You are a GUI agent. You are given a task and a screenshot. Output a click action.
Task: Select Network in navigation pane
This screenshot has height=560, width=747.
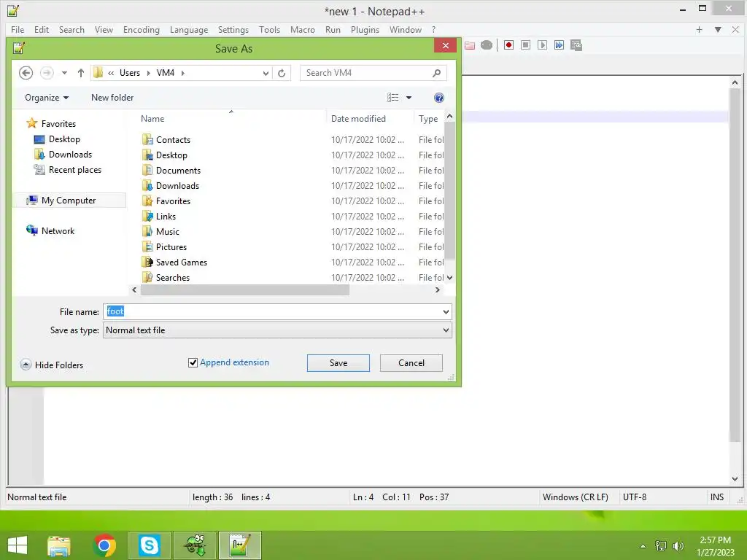50,231
